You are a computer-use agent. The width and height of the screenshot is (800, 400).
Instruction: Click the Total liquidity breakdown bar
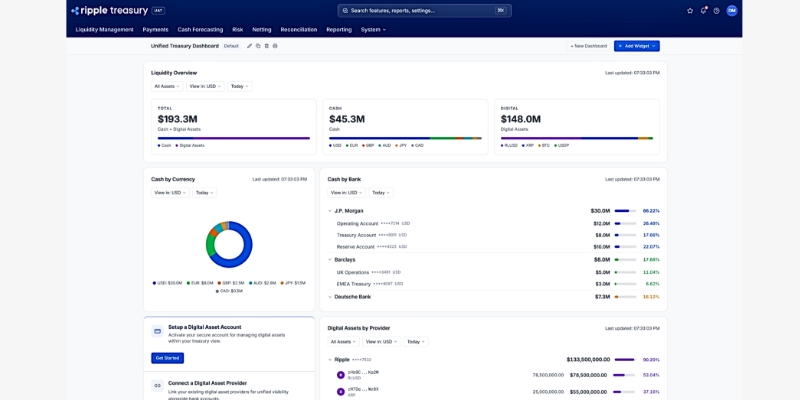(x=233, y=138)
